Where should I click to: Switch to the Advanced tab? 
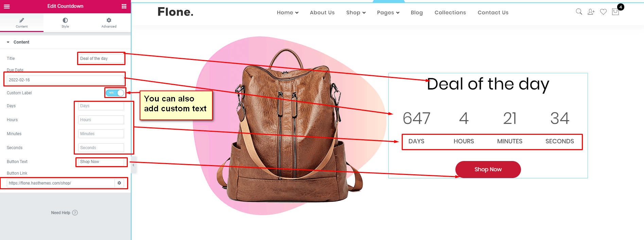coord(109,23)
